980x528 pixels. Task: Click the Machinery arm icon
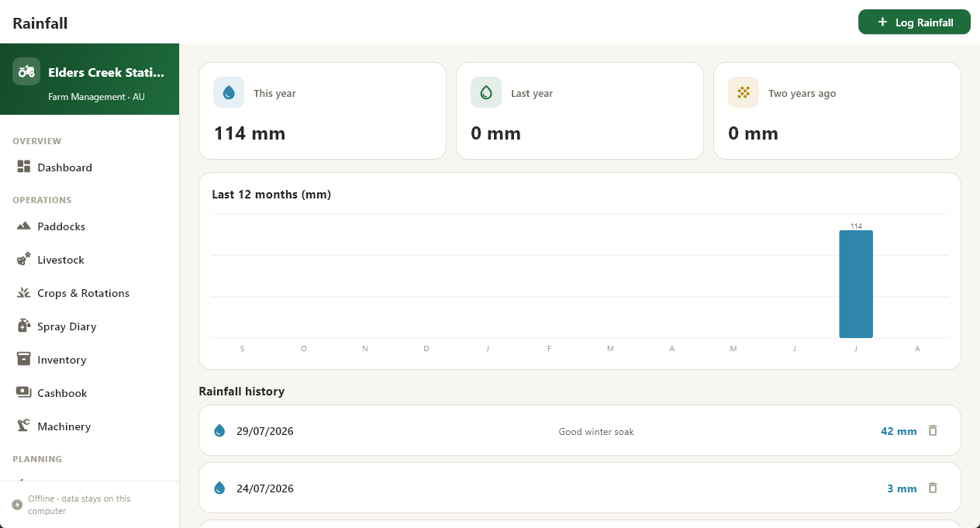(x=24, y=426)
